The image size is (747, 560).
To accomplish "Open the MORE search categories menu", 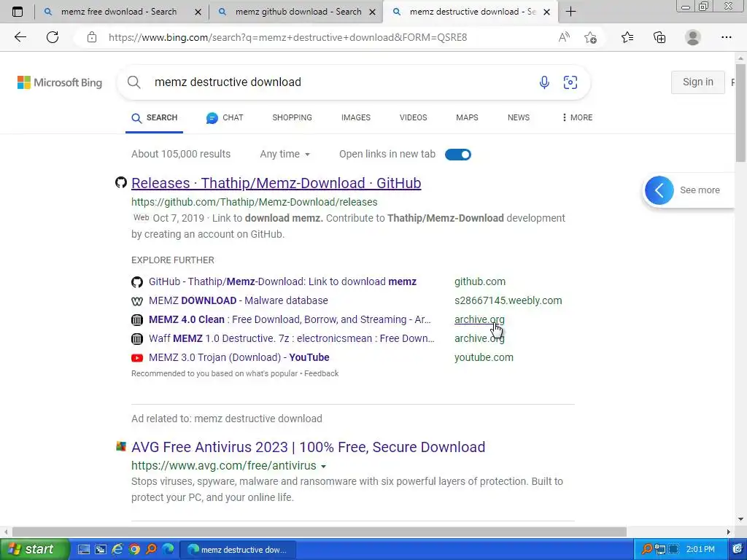I will pos(578,117).
